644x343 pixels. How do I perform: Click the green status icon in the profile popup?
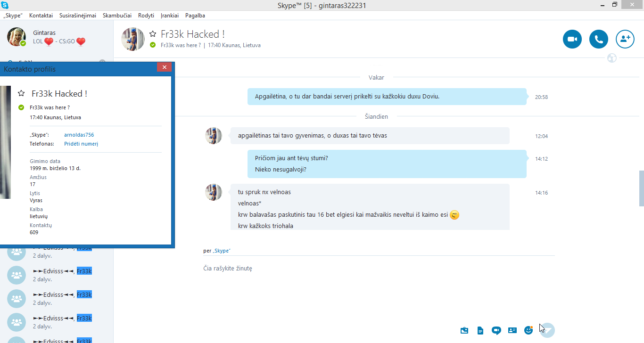click(x=21, y=107)
